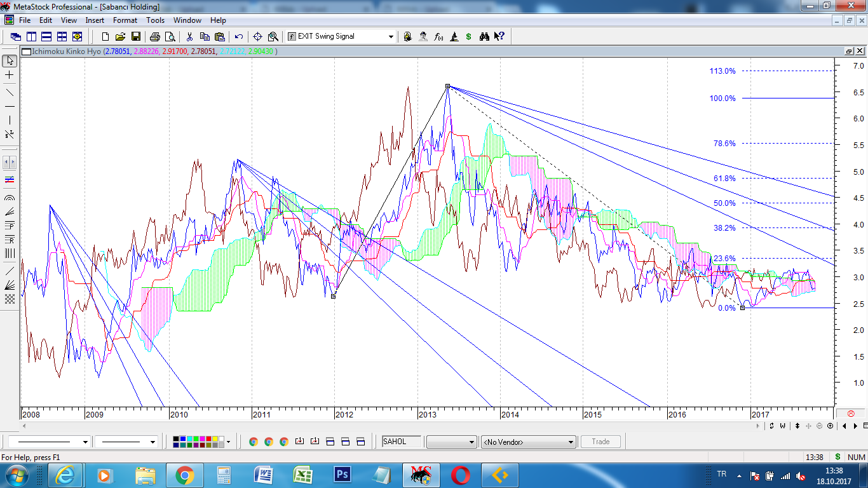Open the Expert Advisor icon
The width and height of the screenshot is (868, 488).
(423, 37)
